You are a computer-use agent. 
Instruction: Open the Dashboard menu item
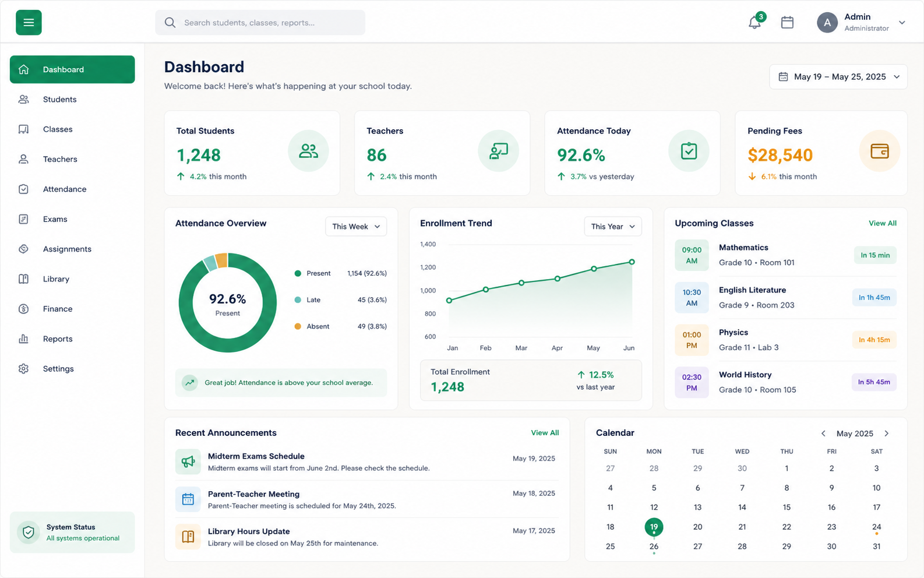[72, 69]
